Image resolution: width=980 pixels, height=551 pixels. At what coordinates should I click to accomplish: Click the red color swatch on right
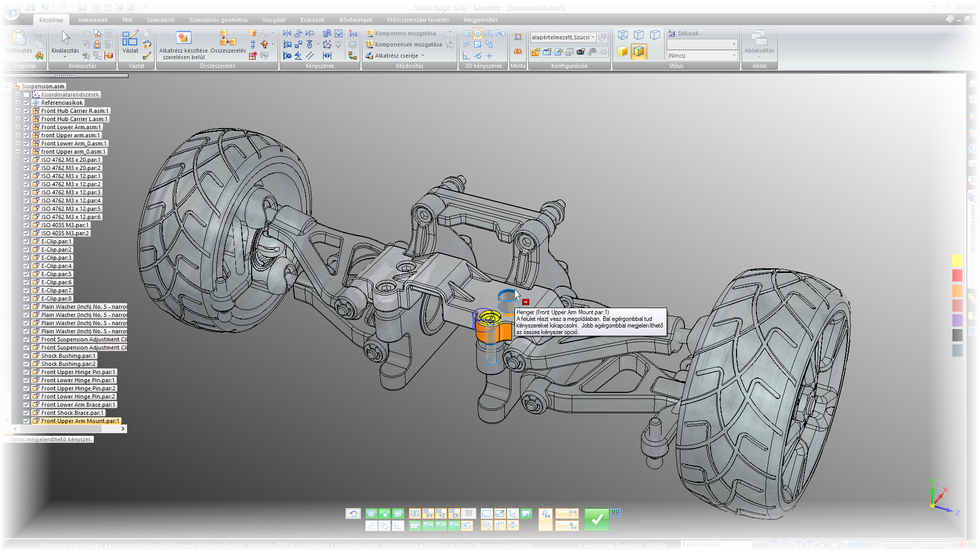(x=957, y=275)
